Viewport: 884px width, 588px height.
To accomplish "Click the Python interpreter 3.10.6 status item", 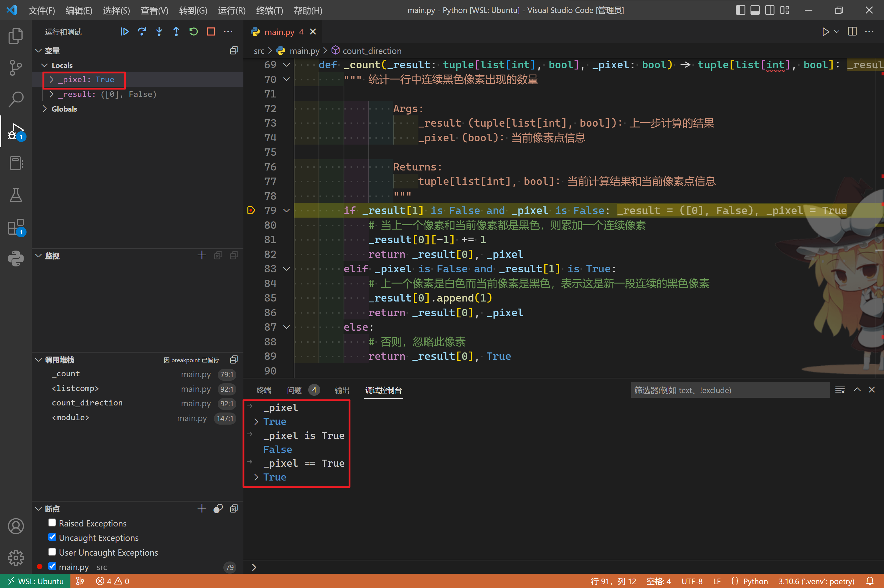I will click(816, 581).
